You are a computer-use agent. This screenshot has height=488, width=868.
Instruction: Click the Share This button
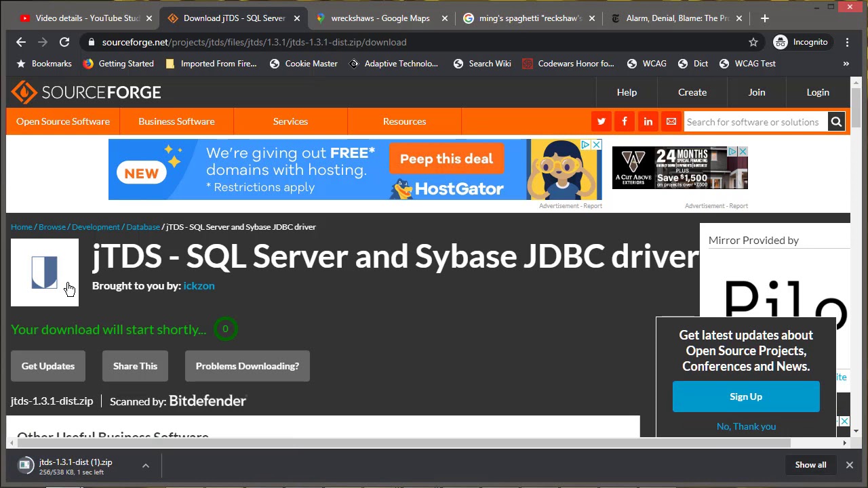tap(135, 366)
